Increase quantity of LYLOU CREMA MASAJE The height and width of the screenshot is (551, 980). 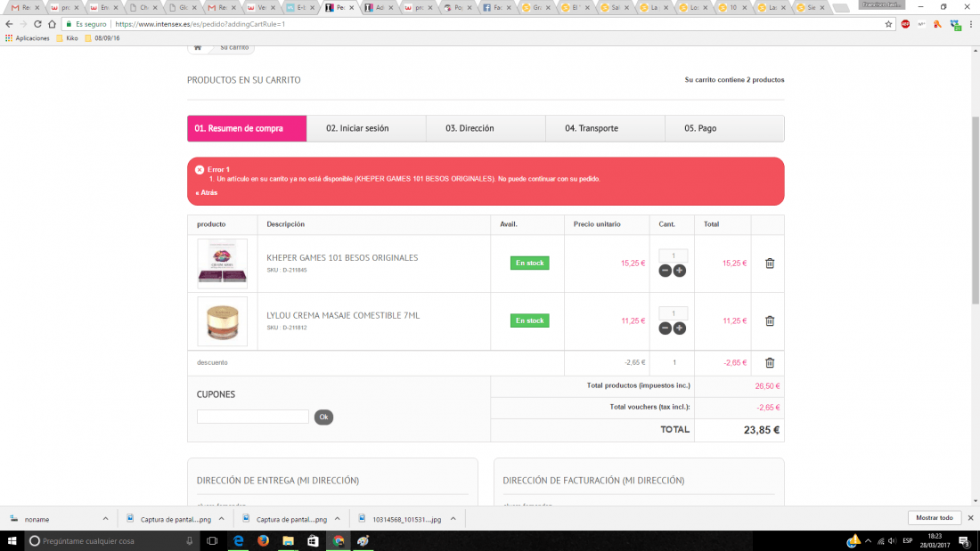(x=680, y=328)
